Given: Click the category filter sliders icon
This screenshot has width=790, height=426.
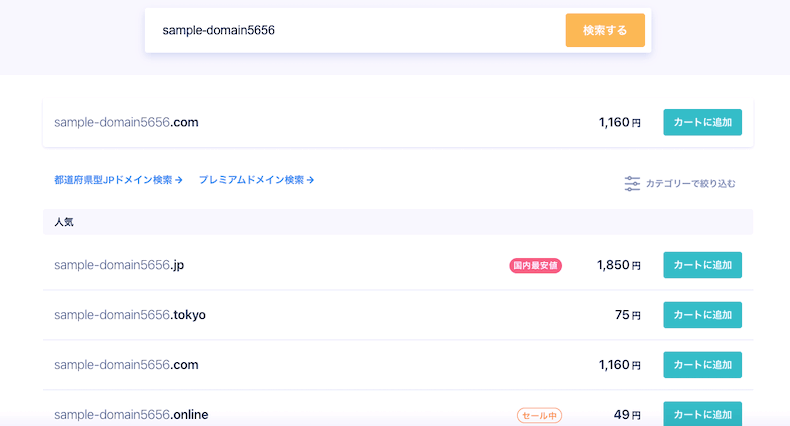Looking at the screenshot, I should (x=632, y=183).
